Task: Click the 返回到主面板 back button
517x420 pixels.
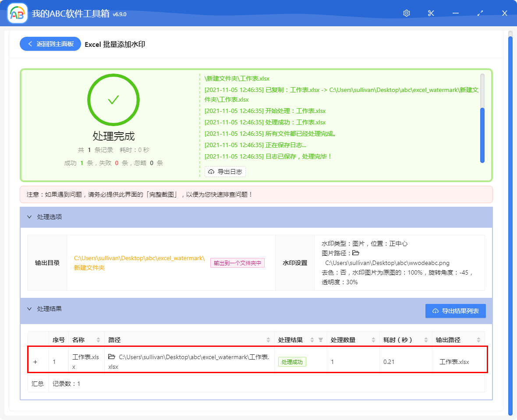Action: pos(50,44)
